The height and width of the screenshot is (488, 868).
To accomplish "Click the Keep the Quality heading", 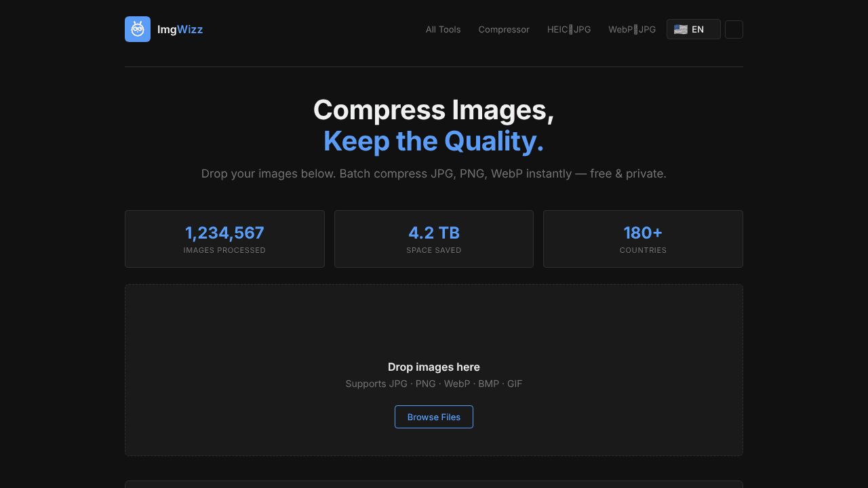I will pyautogui.click(x=434, y=141).
